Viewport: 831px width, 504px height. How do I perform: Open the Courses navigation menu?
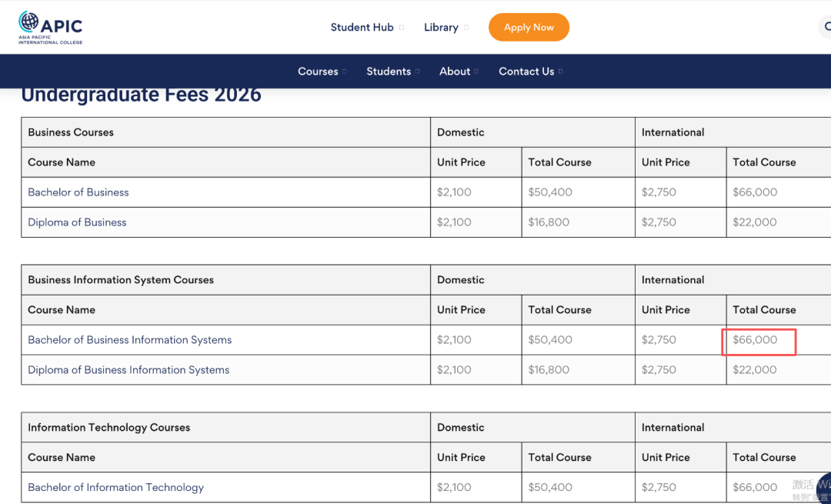coord(322,72)
